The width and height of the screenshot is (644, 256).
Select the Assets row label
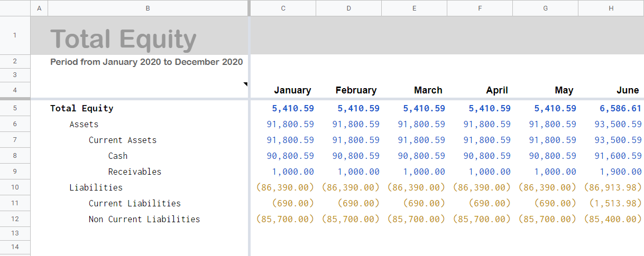(84, 125)
